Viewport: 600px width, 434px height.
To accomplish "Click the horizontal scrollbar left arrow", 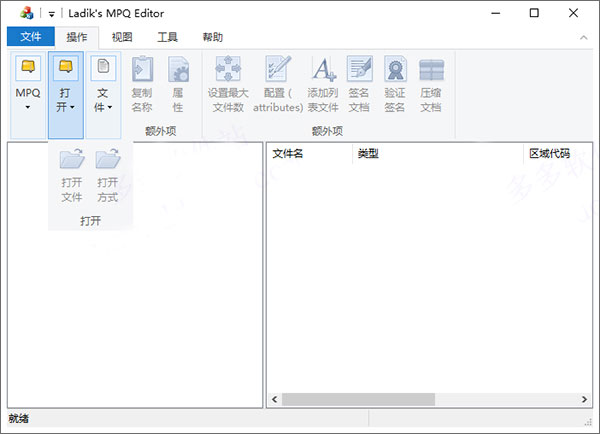I will point(274,399).
